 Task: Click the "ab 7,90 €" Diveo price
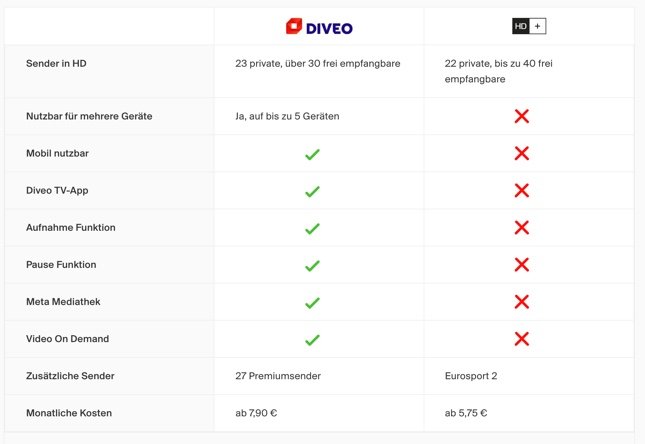257,413
